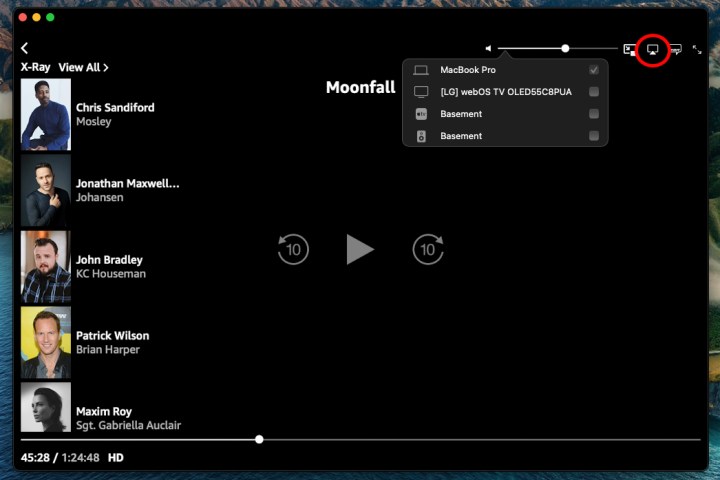Screen dimensions: 720x480
Task: Open John Bradley's photo
Action: tap(46, 266)
